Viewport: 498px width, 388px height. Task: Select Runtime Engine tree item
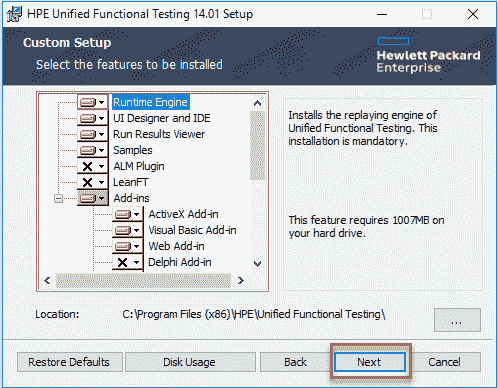(x=151, y=102)
